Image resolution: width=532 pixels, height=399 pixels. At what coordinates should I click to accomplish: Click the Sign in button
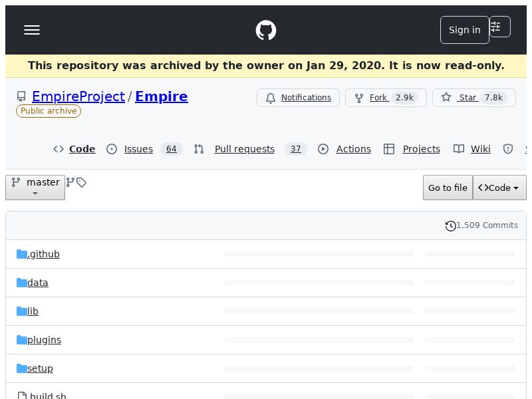464,30
